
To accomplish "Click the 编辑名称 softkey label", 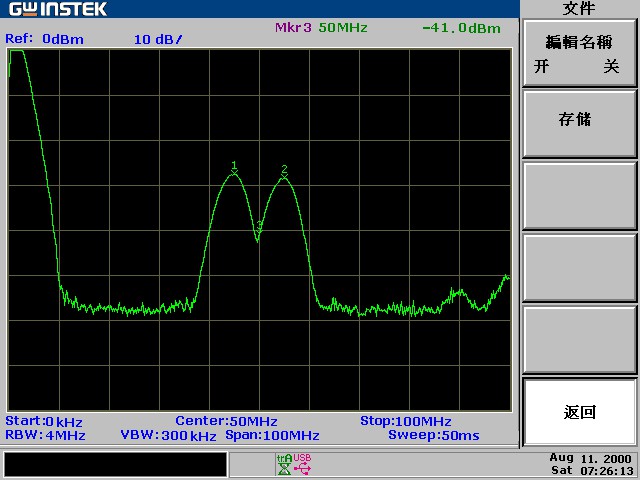I will coord(579,42).
